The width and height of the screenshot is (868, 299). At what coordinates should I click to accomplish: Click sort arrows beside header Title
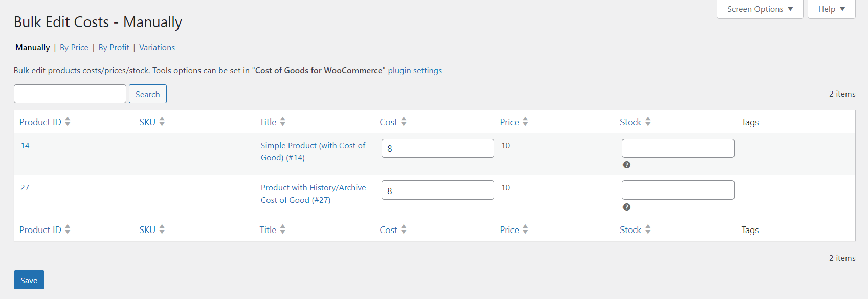coord(282,122)
